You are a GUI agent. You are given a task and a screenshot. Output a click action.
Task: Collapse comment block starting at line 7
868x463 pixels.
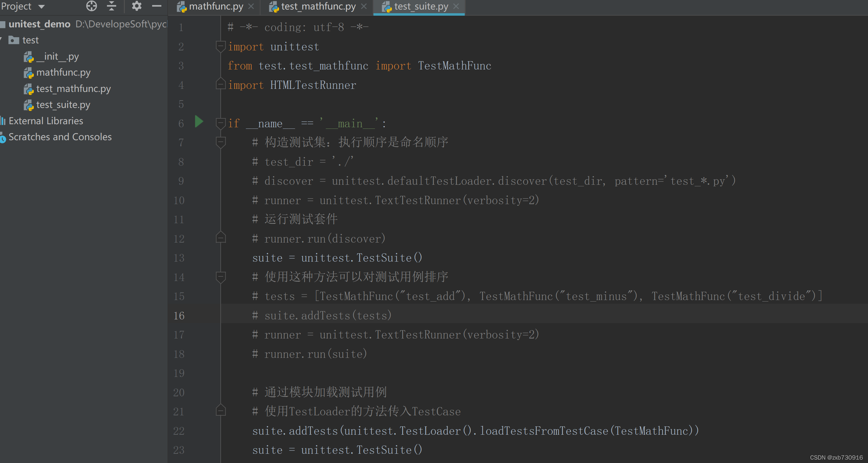(220, 142)
